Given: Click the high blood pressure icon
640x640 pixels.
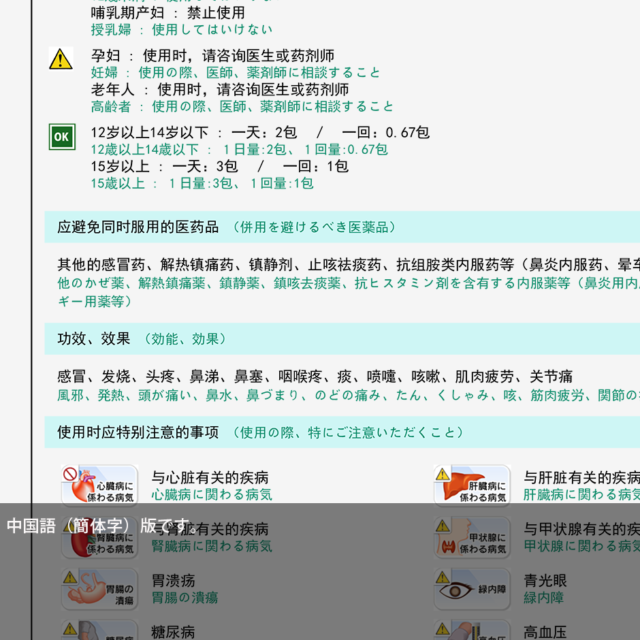Looking at the screenshot, I should coord(472,630).
